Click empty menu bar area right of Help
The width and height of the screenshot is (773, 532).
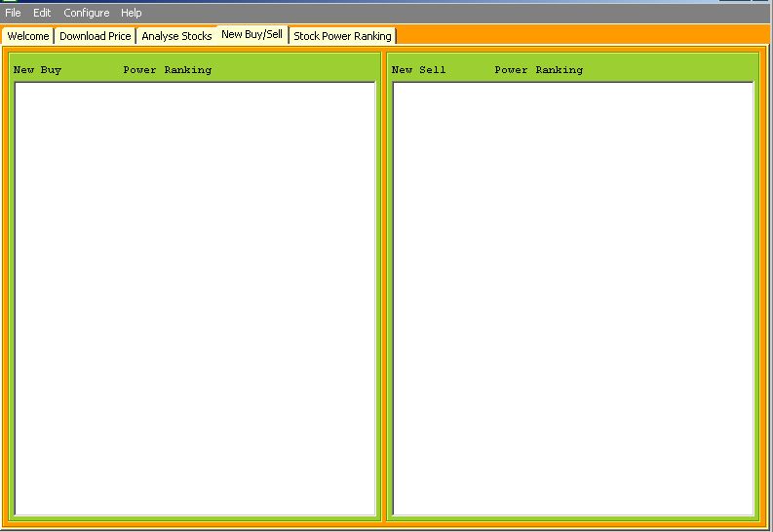(x=439, y=13)
